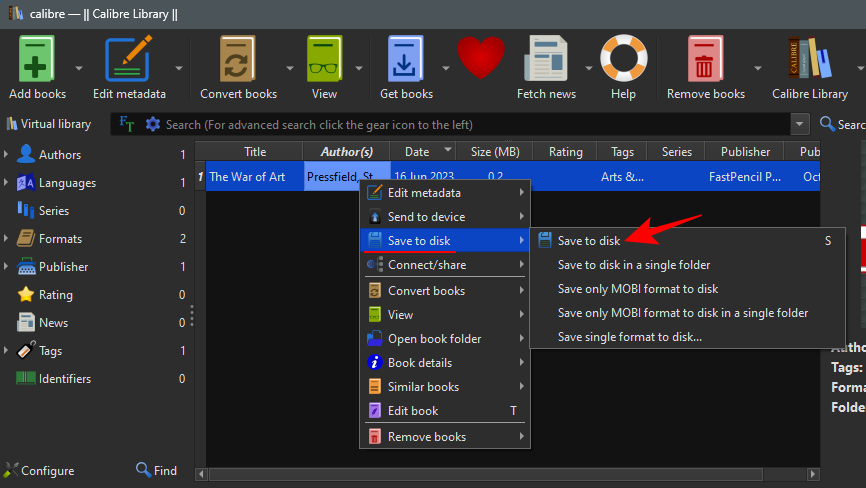Choose Save only MOBI format to disk
866x488 pixels.
pyautogui.click(x=637, y=289)
